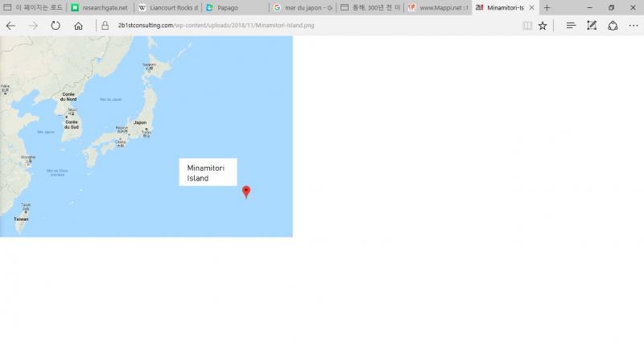Click the red map pin marker

[246, 191]
